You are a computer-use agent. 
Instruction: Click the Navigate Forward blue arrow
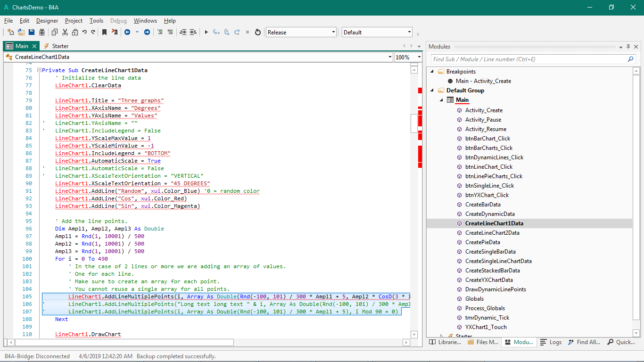point(147,32)
